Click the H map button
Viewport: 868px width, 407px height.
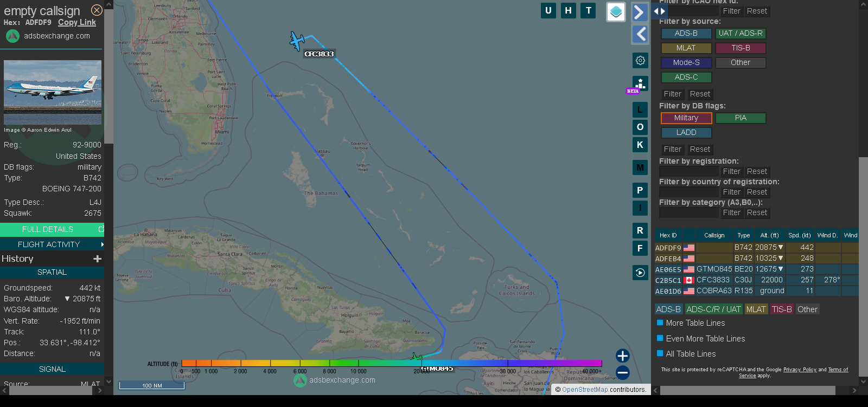pyautogui.click(x=568, y=10)
